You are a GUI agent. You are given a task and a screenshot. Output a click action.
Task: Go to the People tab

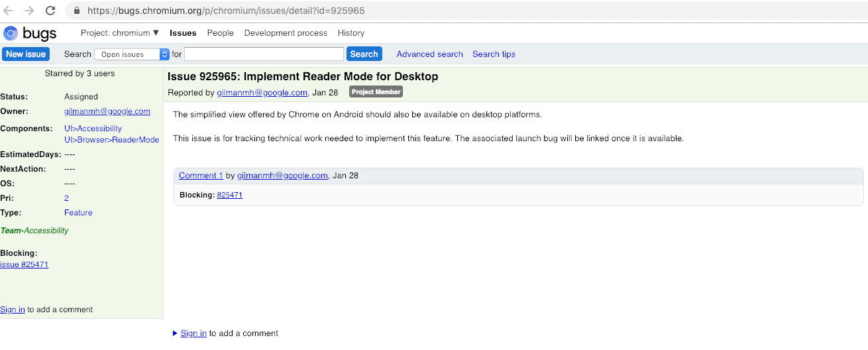[220, 33]
